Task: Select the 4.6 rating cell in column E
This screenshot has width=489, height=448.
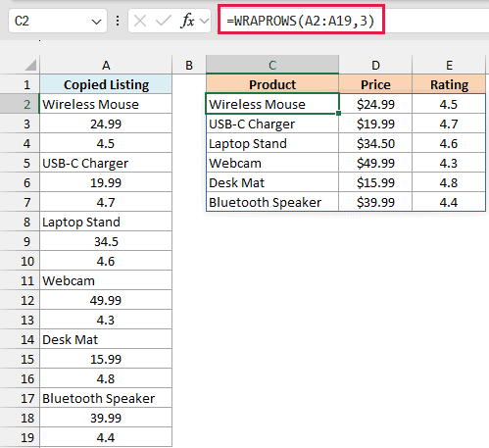Action: 449,143
